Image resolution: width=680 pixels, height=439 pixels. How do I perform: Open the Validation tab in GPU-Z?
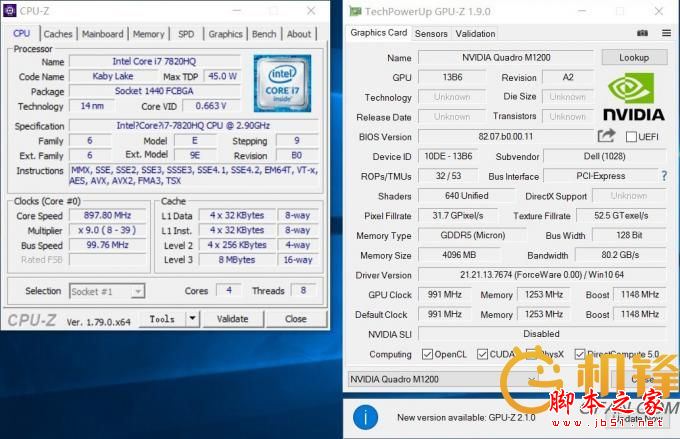pyautogui.click(x=475, y=34)
